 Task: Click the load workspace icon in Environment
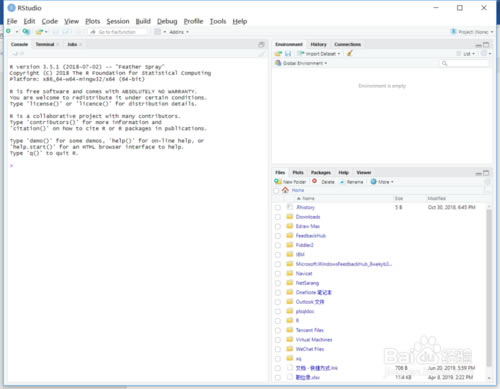[278, 54]
